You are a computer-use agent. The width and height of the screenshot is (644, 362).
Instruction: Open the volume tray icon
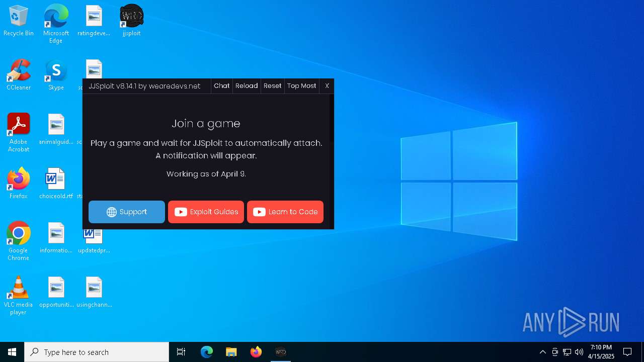tap(579, 352)
